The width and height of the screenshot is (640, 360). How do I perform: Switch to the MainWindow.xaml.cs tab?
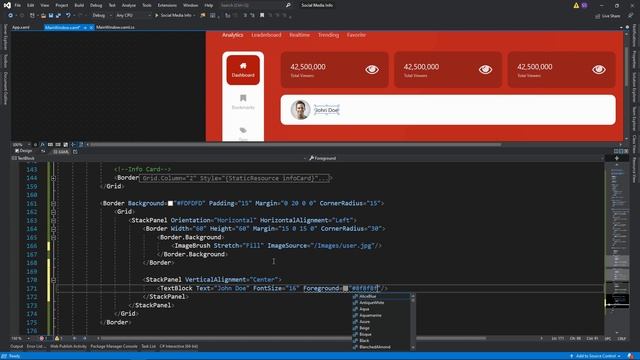[x=115, y=27]
